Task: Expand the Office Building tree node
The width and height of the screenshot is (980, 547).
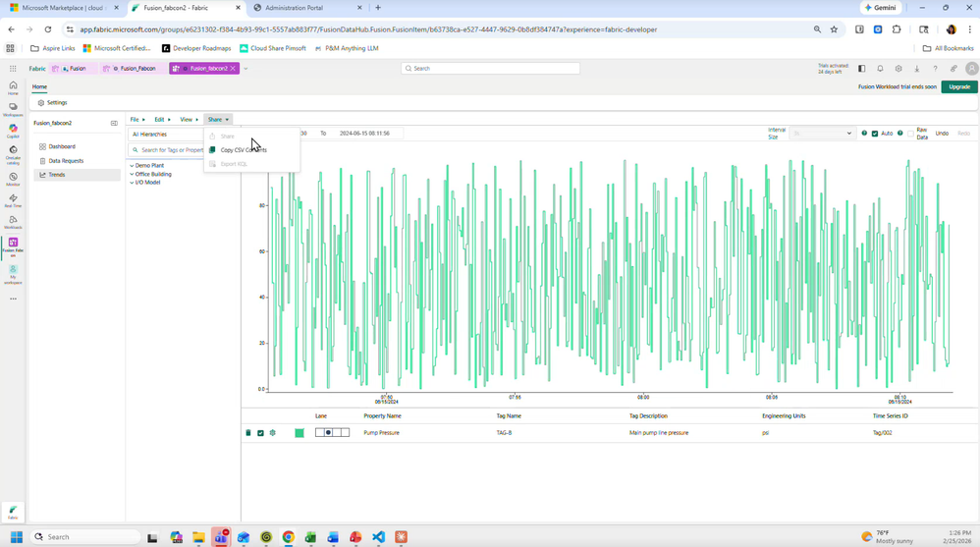Action: (x=132, y=175)
